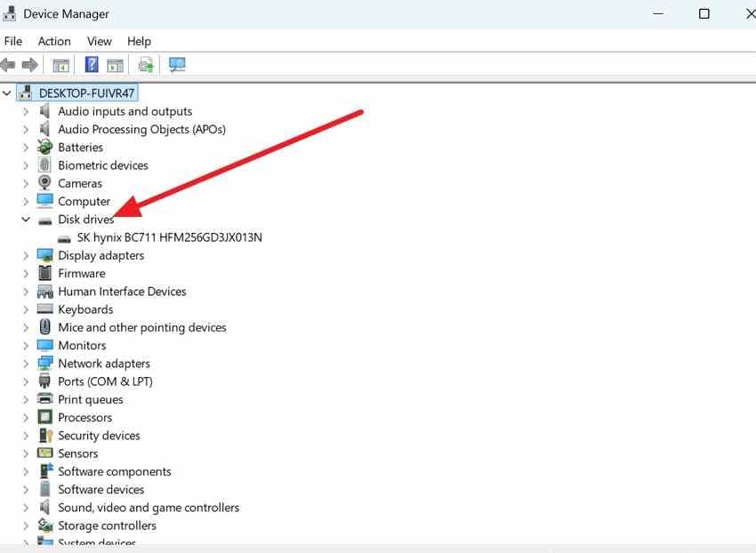Minimize the Device Manager window
The height and width of the screenshot is (553, 756).
pos(658,13)
